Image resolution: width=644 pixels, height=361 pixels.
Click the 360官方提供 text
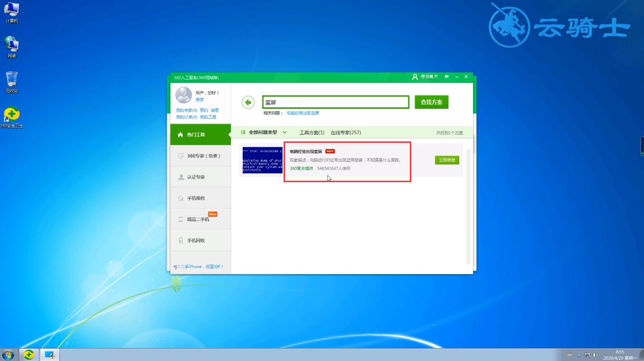click(x=301, y=168)
